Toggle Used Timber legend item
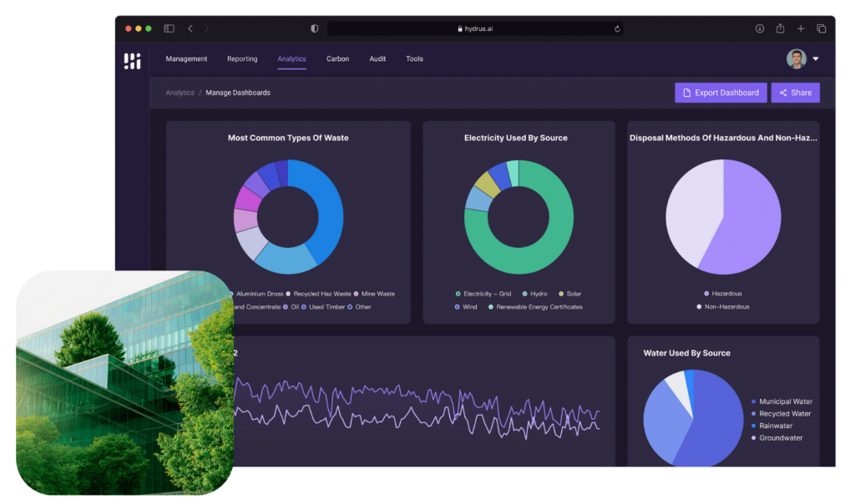The height and width of the screenshot is (504, 855). 323,307
